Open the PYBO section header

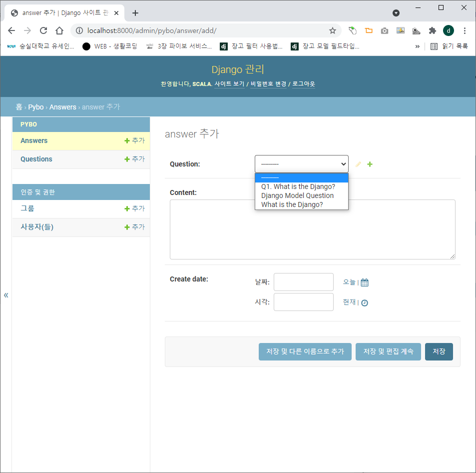tap(28, 124)
